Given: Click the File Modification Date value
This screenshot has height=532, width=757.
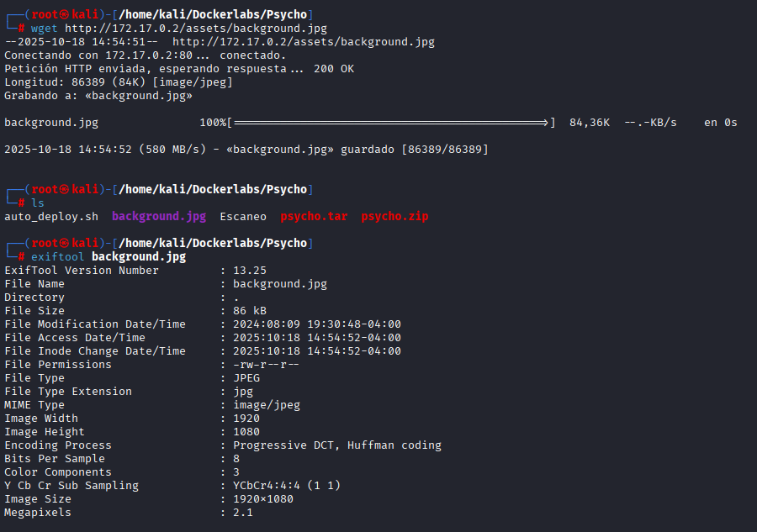Looking at the screenshot, I should pyautogui.click(x=317, y=324).
